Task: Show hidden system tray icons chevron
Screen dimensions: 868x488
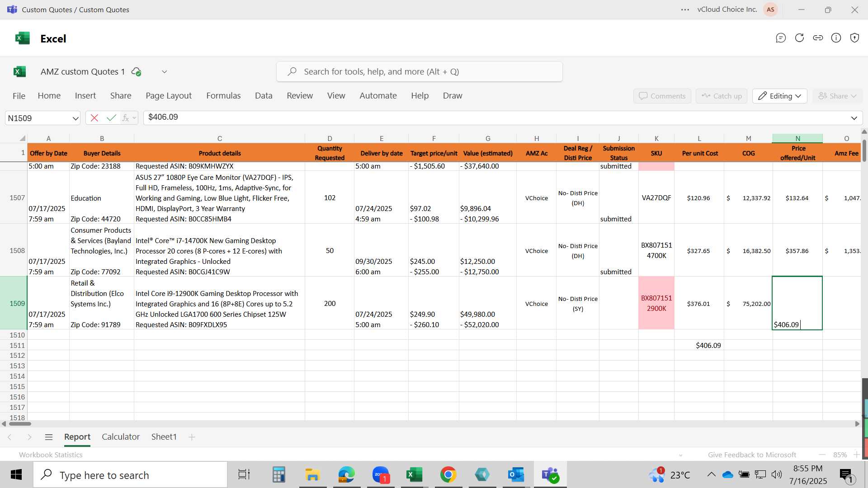Action: point(711,474)
